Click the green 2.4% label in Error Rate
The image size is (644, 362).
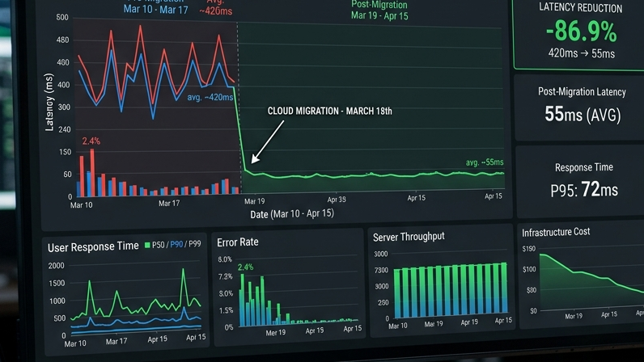click(245, 267)
